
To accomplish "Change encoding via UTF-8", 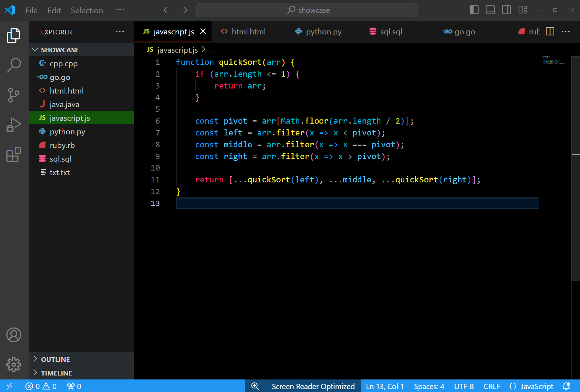I will point(464,386).
